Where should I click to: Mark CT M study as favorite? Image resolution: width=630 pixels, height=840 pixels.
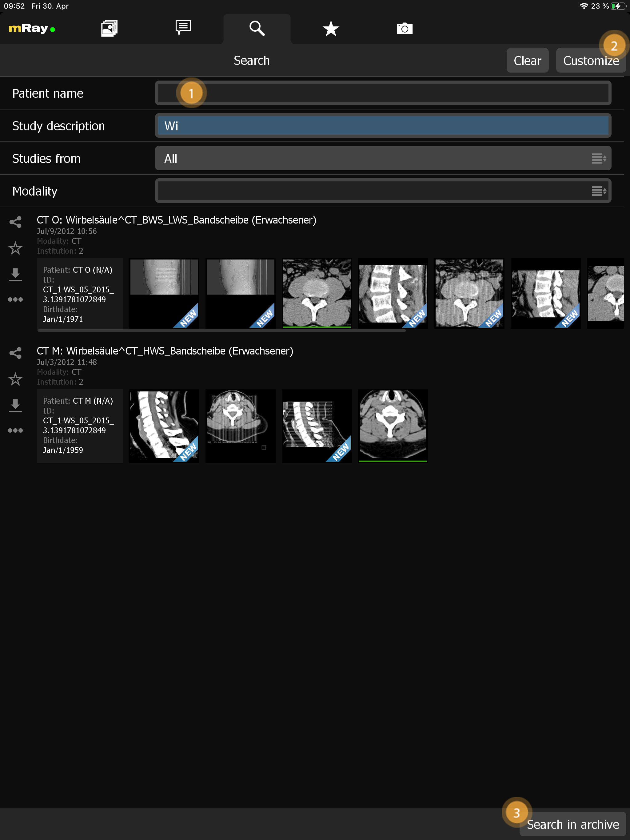point(15,379)
